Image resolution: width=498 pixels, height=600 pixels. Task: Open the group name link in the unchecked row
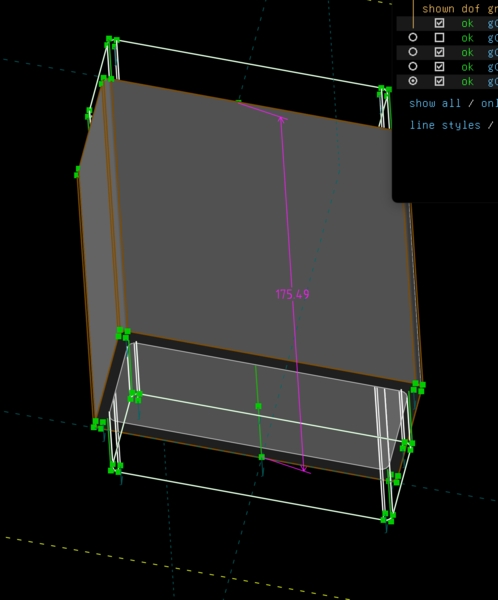[x=493, y=38]
